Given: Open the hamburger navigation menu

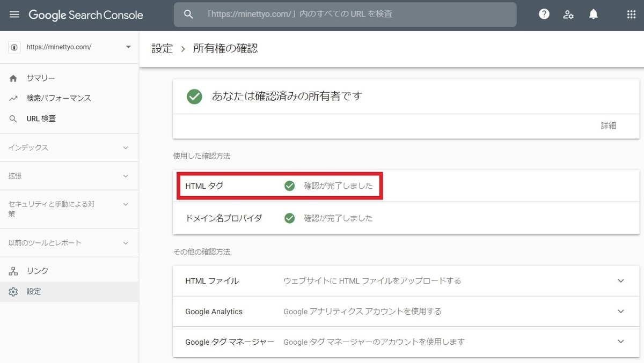Looking at the screenshot, I should [14, 15].
